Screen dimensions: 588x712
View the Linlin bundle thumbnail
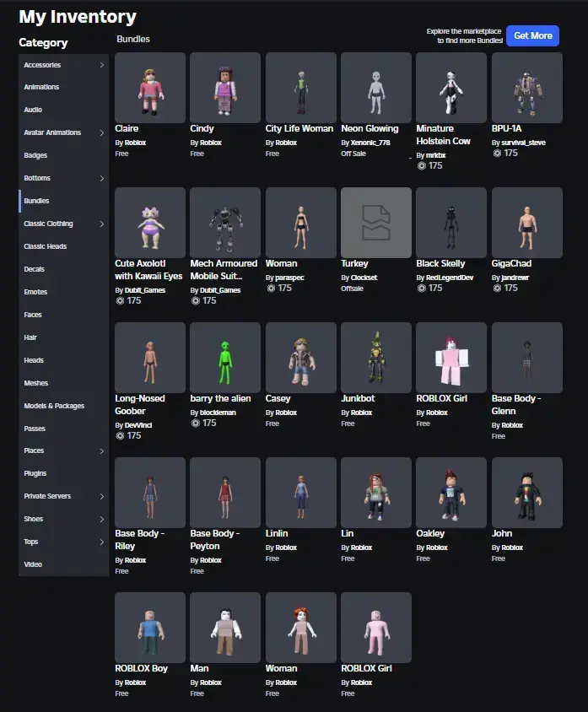click(300, 492)
